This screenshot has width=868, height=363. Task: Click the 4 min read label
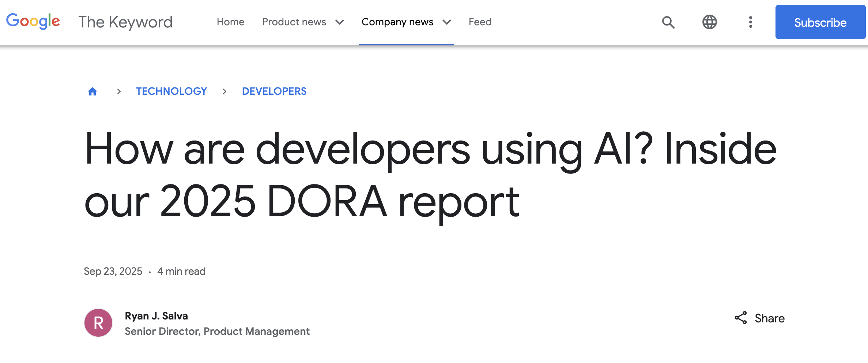[181, 271]
